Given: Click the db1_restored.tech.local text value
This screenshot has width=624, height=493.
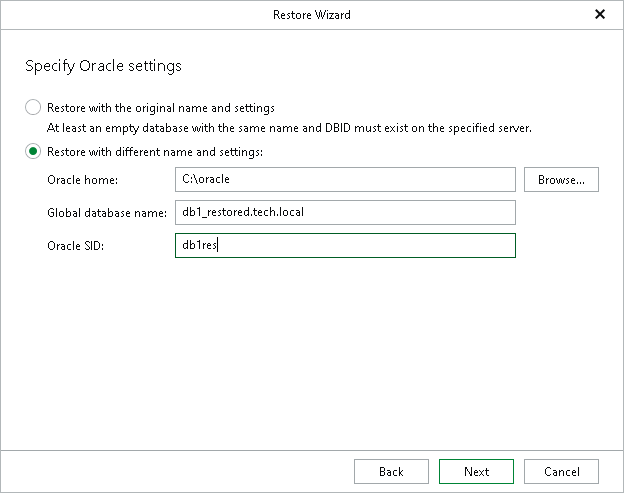Looking at the screenshot, I should [x=243, y=212].
